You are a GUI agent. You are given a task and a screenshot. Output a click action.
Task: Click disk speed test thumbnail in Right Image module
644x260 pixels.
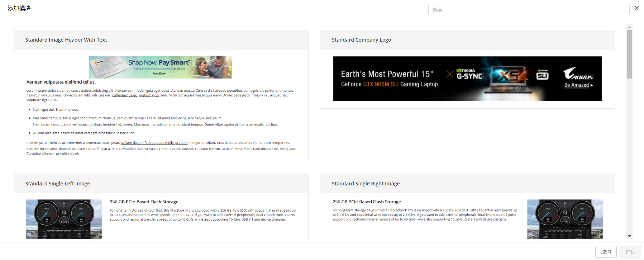(565, 219)
